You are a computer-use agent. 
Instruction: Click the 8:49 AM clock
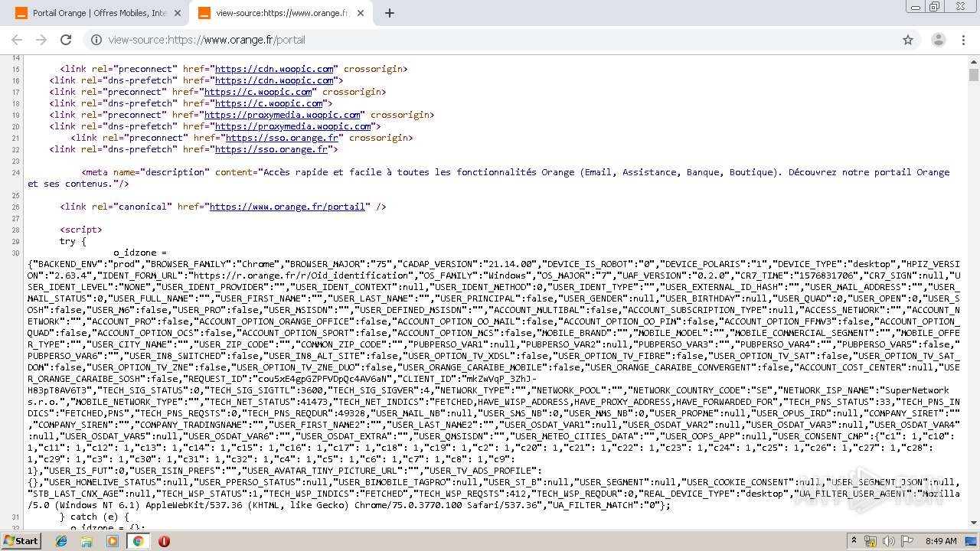pyautogui.click(x=940, y=541)
